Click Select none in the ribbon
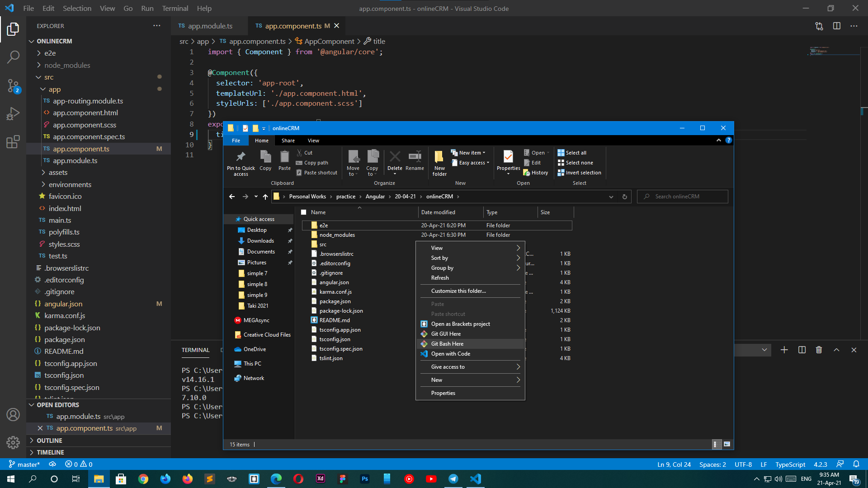The image size is (868, 488). (x=575, y=162)
